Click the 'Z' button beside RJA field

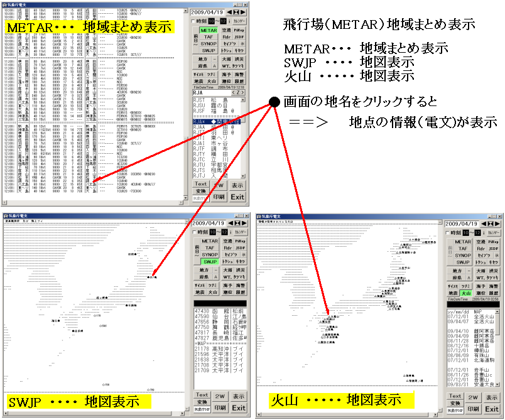pos(238,93)
